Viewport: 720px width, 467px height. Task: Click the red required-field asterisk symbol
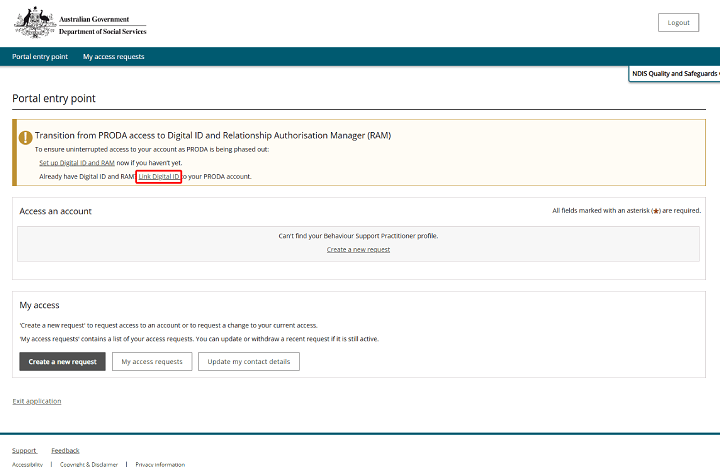[x=656, y=211]
